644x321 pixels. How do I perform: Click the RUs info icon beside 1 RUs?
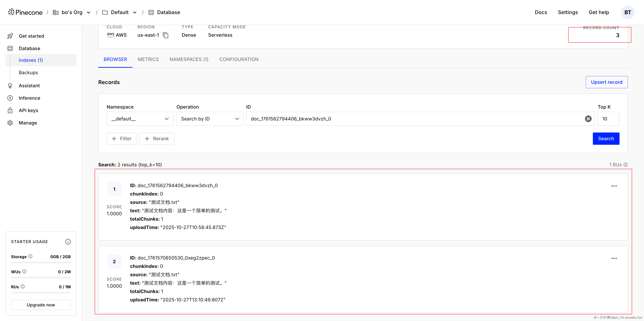coord(626,165)
